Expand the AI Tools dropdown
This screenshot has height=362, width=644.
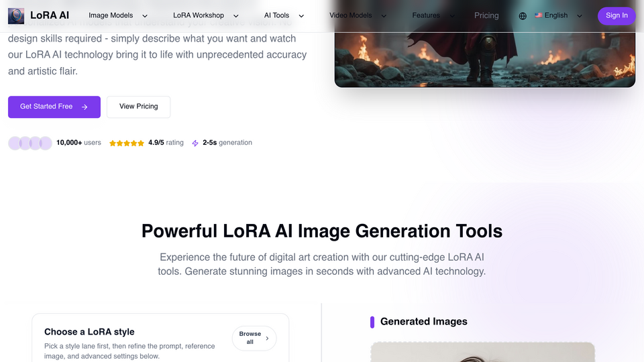[284, 15]
